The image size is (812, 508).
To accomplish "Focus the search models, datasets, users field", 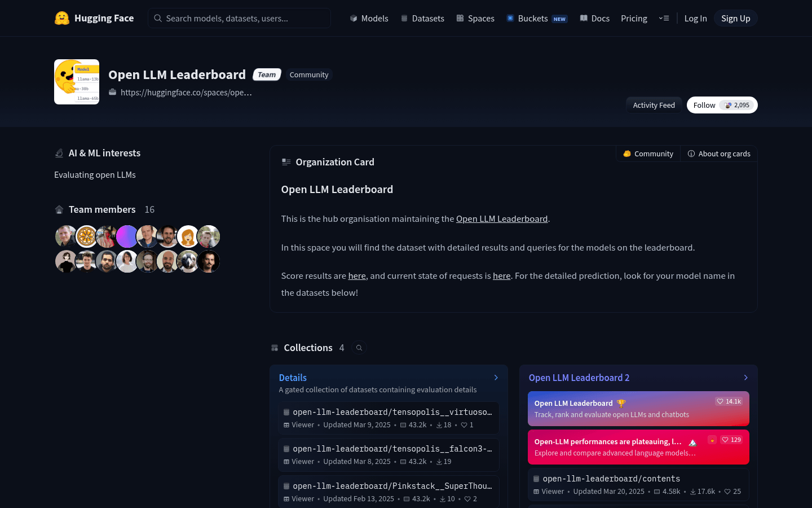I will pos(239,18).
